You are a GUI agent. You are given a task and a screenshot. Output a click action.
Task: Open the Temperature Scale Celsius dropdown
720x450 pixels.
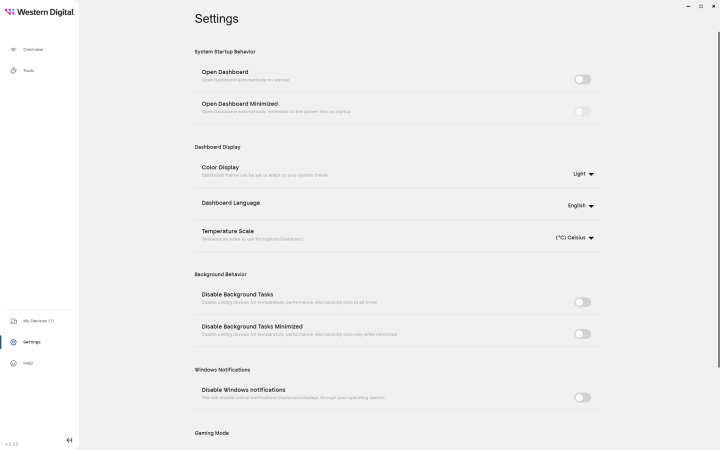pyautogui.click(x=575, y=238)
